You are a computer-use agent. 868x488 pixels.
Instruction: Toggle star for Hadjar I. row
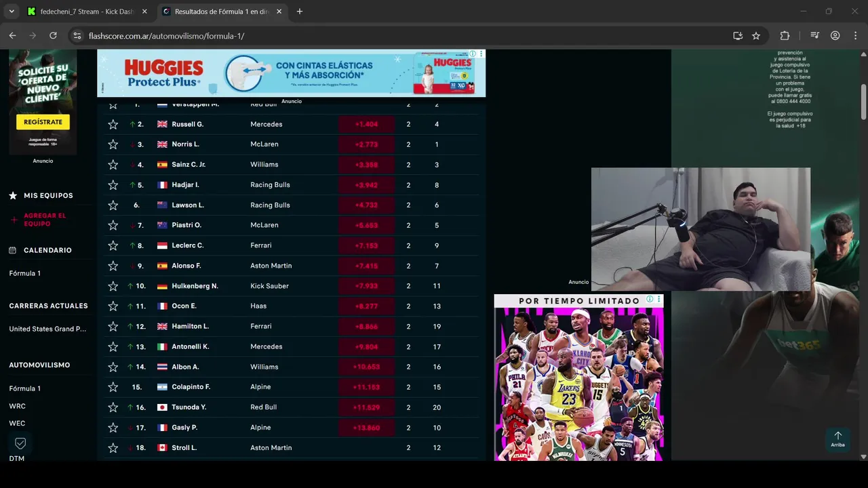coord(113,185)
